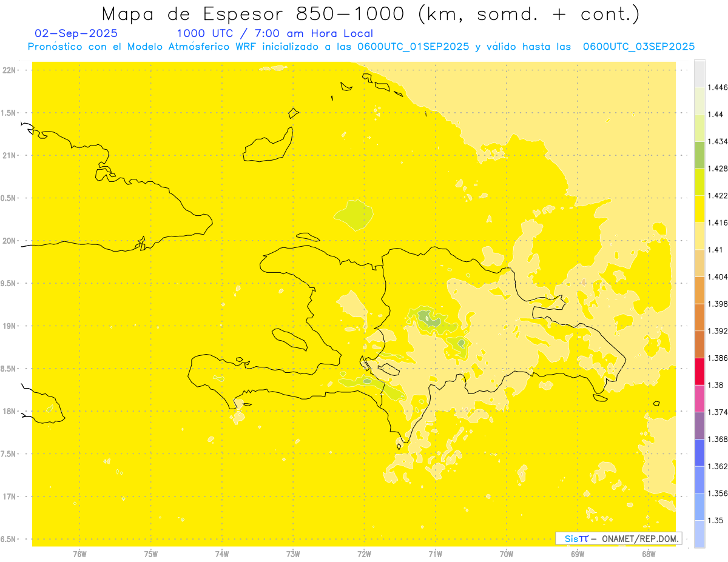Click the '9.5N' latitude label
Image resolution: width=728 pixels, height=562 pixels.
[x=9, y=283]
